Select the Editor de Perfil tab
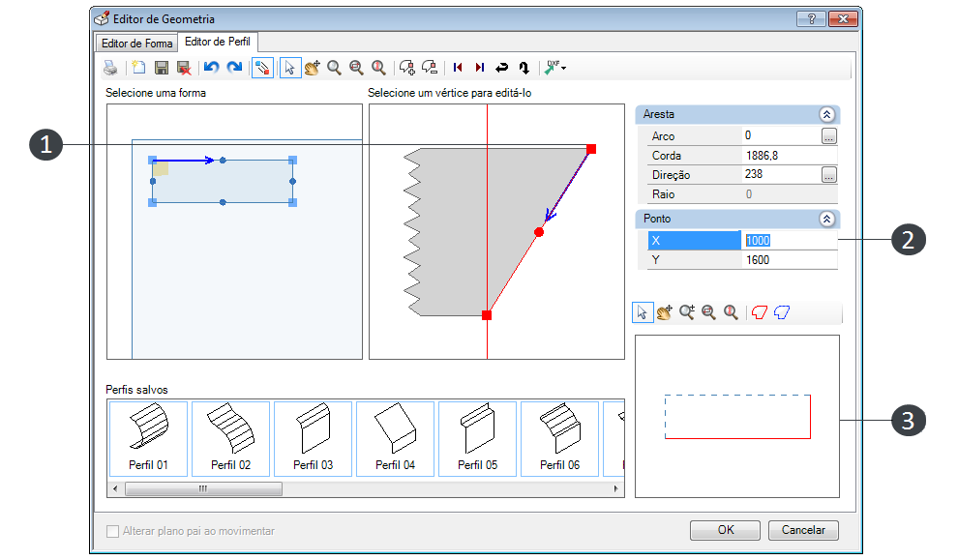 click(218, 42)
